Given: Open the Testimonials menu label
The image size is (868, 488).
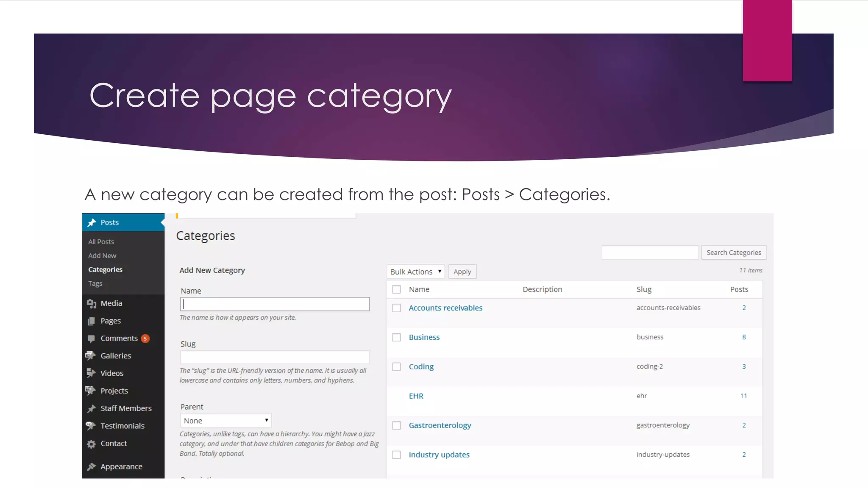Looking at the screenshot, I should [x=122, y=426].
